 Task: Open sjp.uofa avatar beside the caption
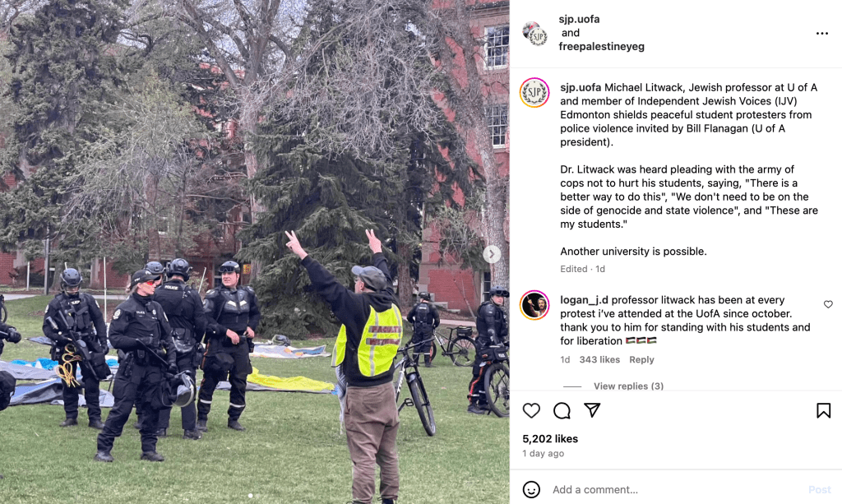534,92
